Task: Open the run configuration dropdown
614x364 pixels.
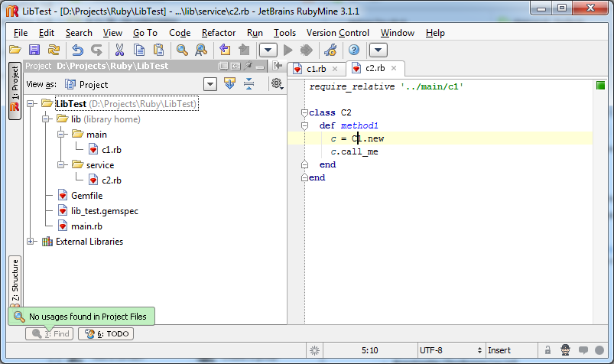Action: (x=268, y=50)
